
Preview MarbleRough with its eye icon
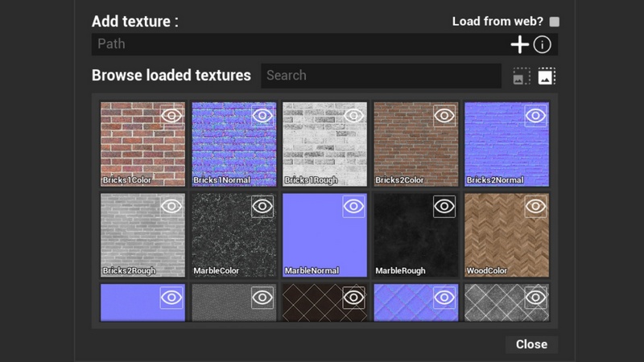(x=444, y=207)
